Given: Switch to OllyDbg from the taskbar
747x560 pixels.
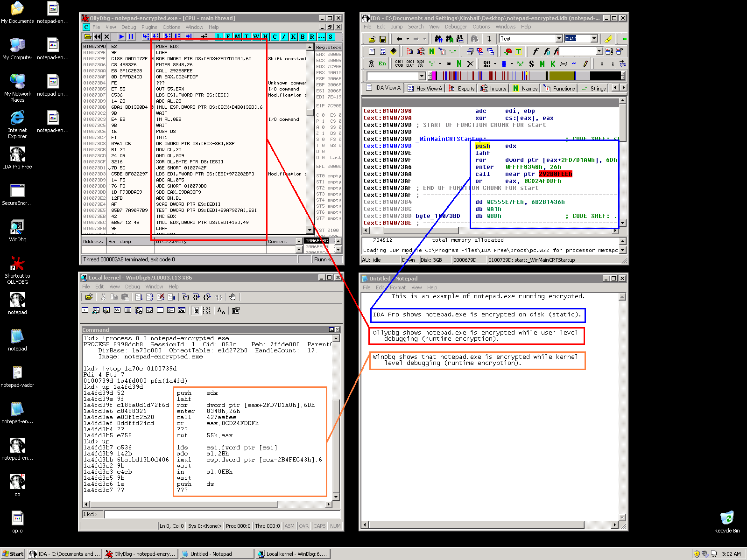Looking at the screenshot, I should (x=140, y=554).
